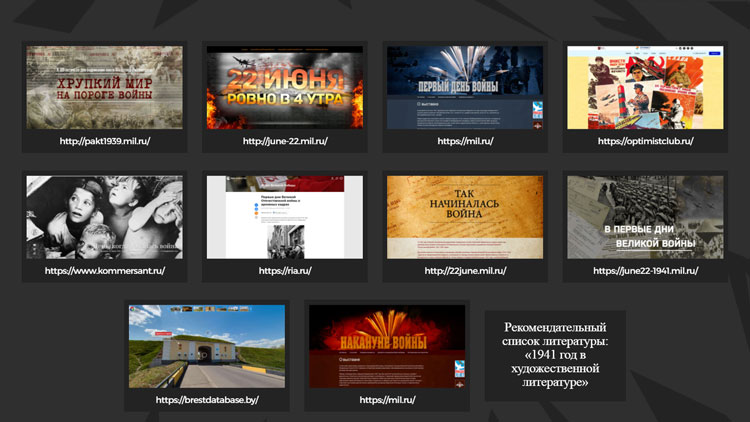Click the https://ria.ru/ link
Image resolution: width=750 pixels, height=422 pixels.
click(x=285, y=271)
